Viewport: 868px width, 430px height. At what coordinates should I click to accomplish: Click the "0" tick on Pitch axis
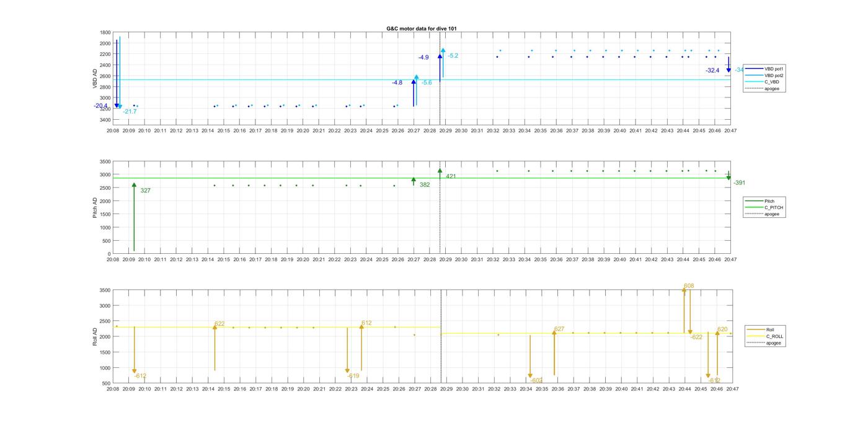pyautogui.click(x=110, y=254)
